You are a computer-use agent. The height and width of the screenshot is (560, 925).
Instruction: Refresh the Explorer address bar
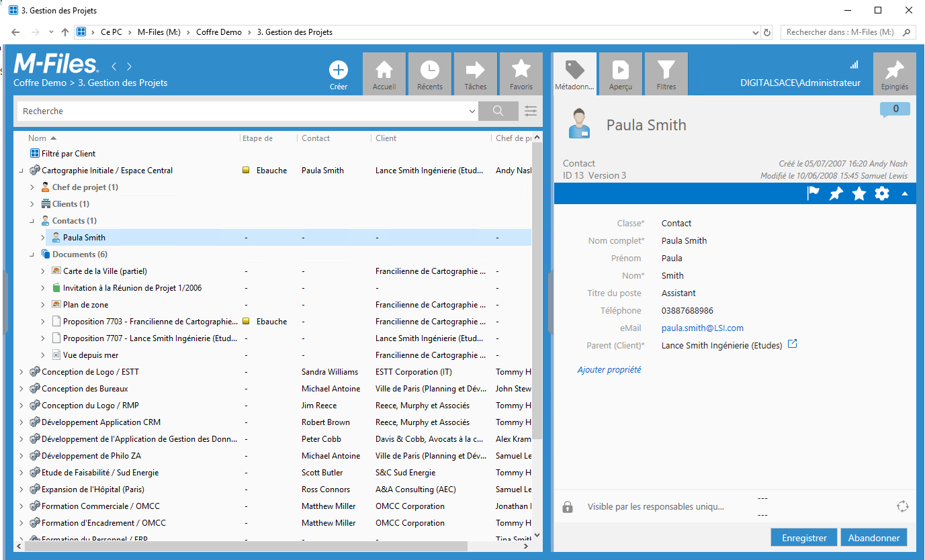pos(767,32)
